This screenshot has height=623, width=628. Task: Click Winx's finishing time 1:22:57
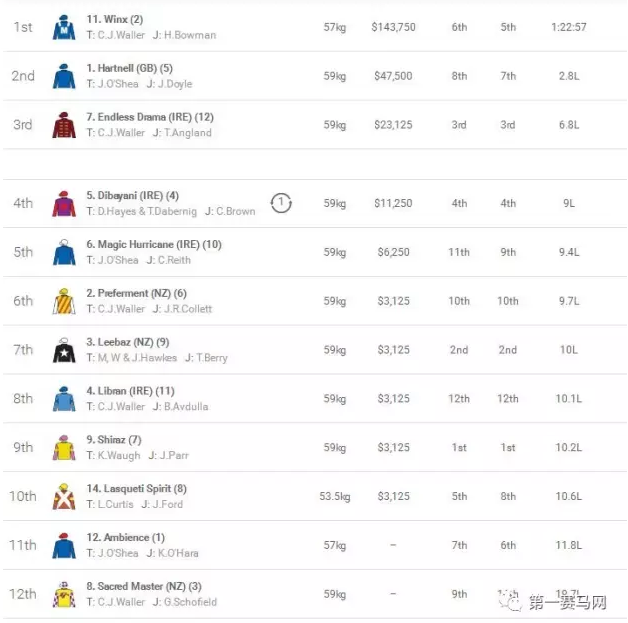(x=568, y=27)
